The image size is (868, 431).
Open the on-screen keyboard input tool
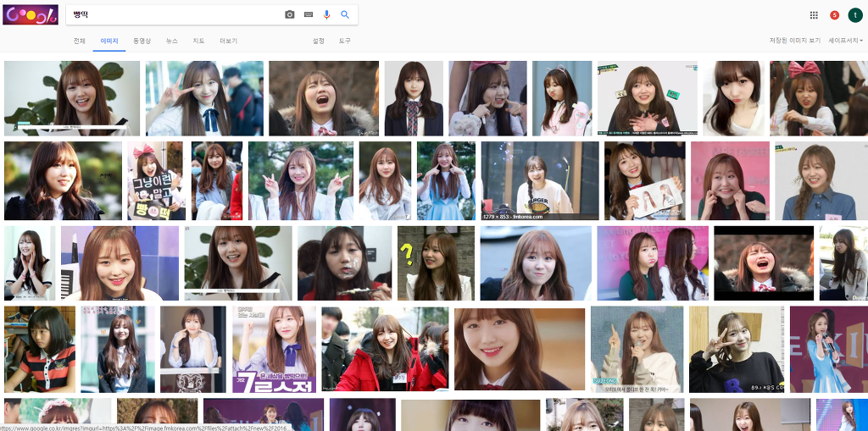(x=309, y=15)
